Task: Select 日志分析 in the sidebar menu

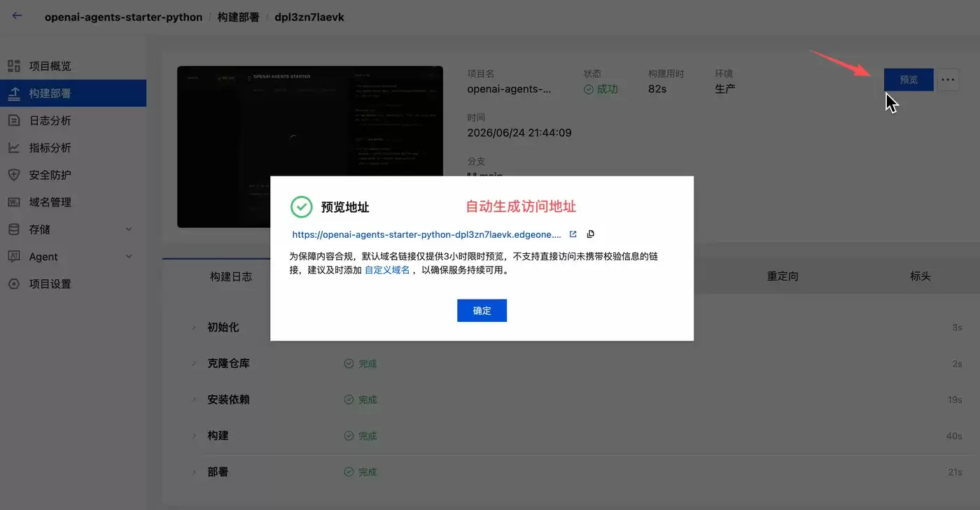Action: pyautogui.click(x=50, y=120)
